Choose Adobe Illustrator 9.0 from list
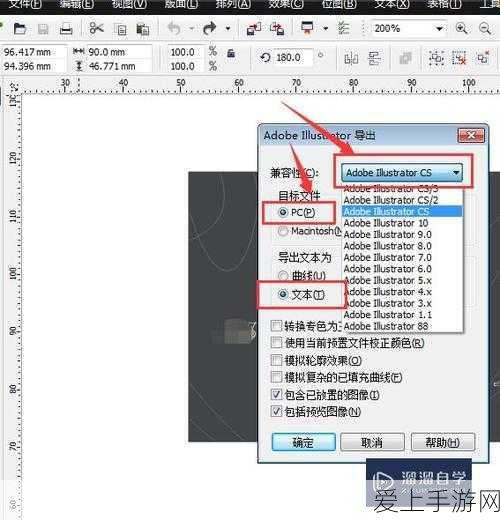Viewport: 500px width, 520px height. 402,234
